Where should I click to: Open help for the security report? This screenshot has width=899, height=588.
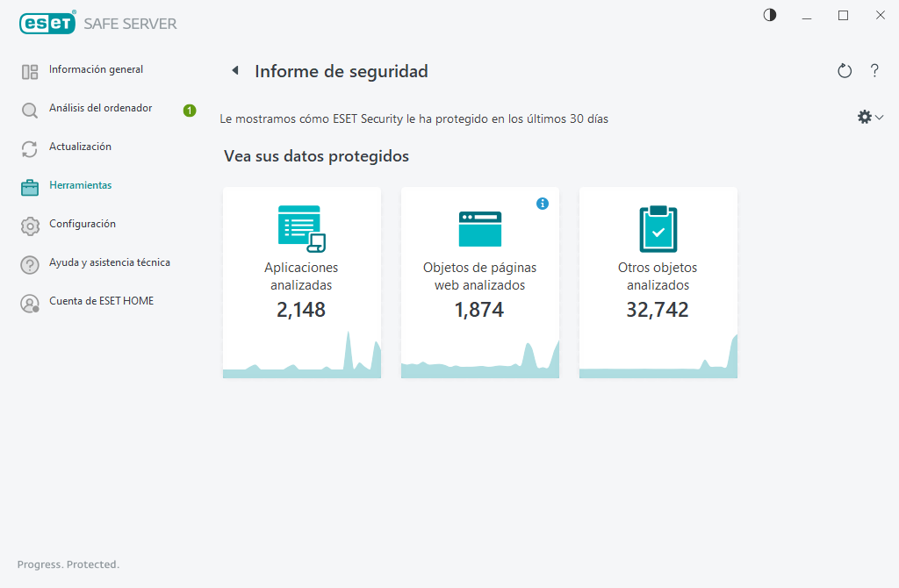874,71
